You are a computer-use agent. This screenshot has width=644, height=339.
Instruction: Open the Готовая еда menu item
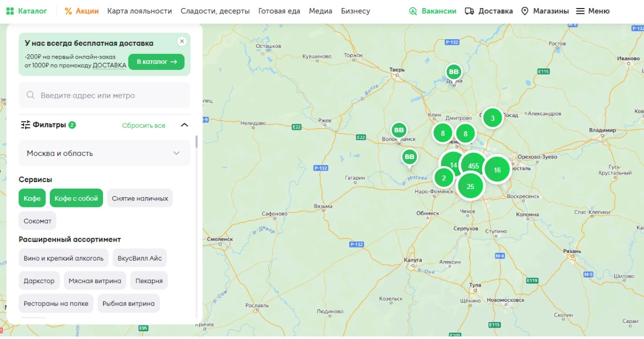279,11
